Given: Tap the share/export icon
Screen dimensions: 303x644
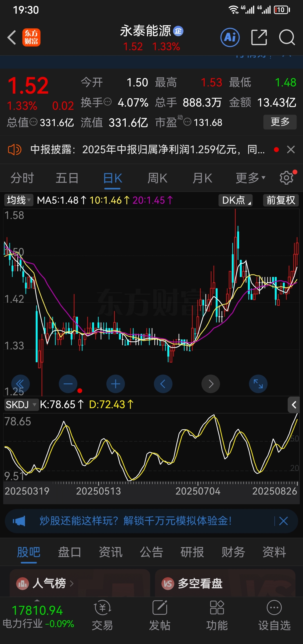Looking at the screenshot, I should [x=259, y=37].
